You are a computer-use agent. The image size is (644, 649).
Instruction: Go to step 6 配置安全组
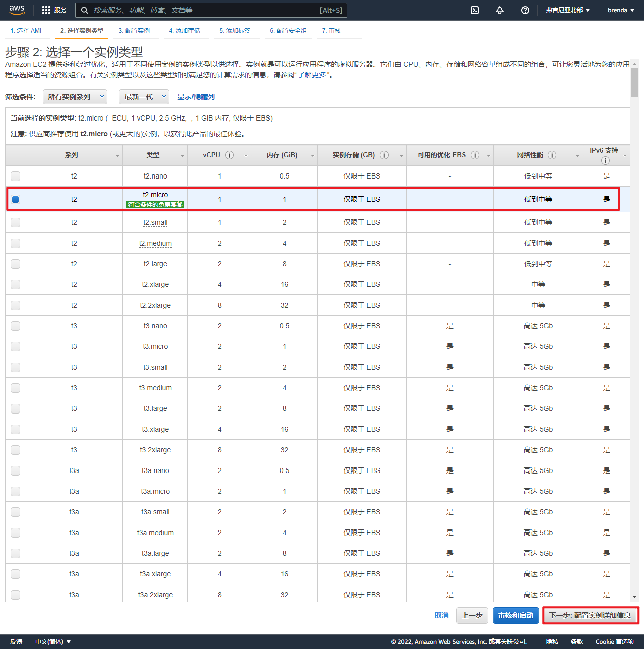pyautogui.click(x=288, y=31)
